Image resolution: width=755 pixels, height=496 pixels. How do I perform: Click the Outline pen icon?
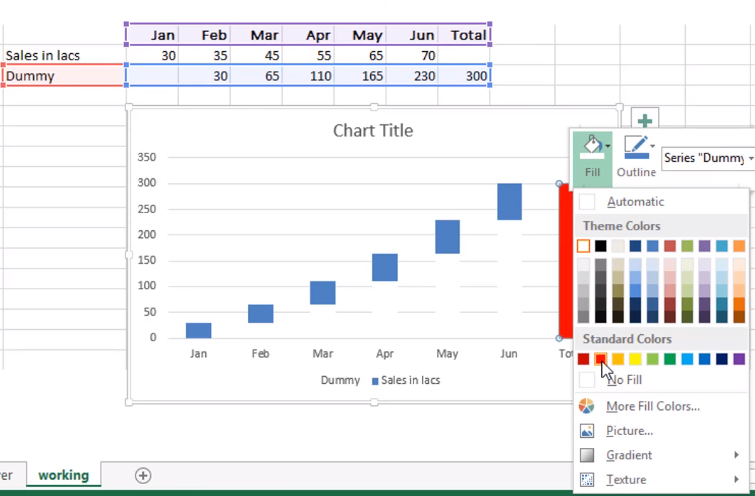click(x=637, y=147)
